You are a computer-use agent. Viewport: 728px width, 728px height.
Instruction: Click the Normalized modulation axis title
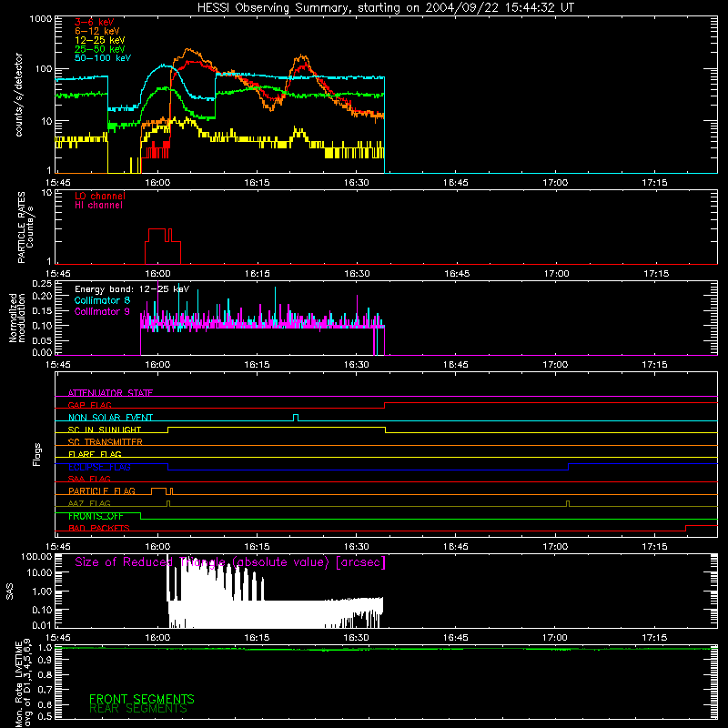click(16, 318)
